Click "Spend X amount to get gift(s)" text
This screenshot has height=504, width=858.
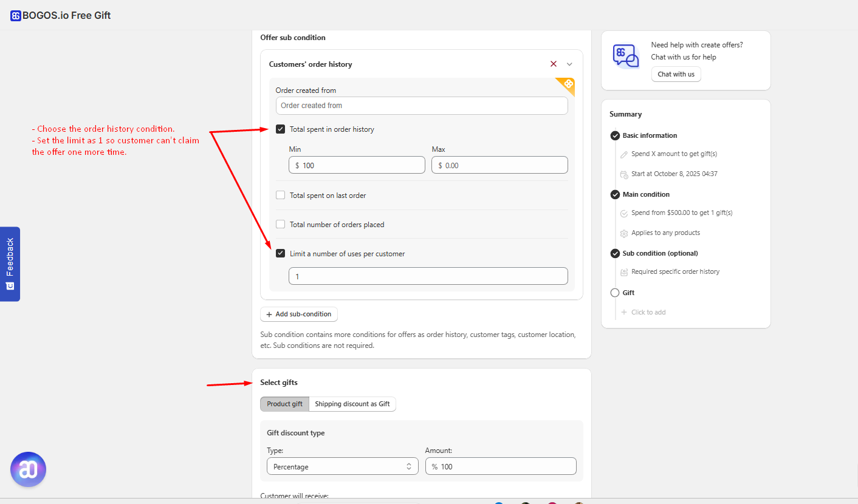(674, 154)
